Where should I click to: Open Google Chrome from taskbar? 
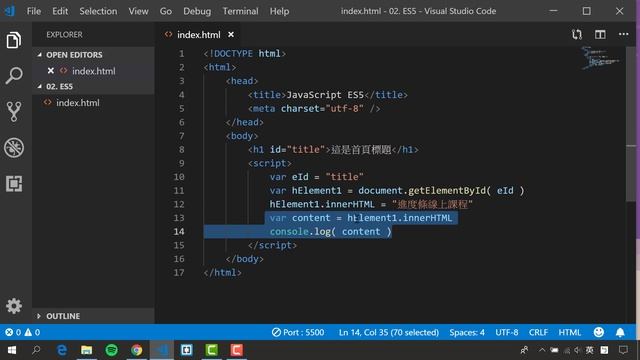tap(137, 350)
